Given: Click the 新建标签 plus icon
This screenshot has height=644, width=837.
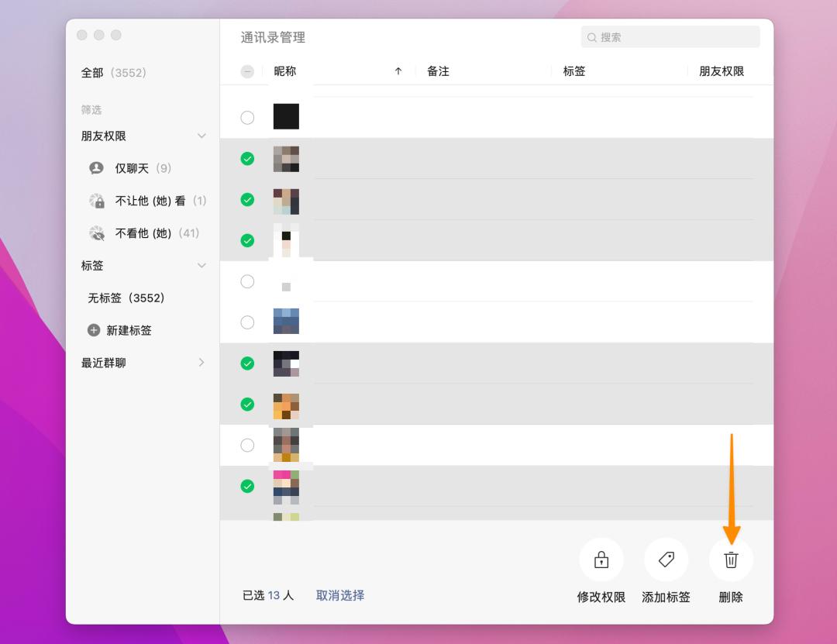Looking at the screenshot, I should pyautogui.click(x=93, y=330).
